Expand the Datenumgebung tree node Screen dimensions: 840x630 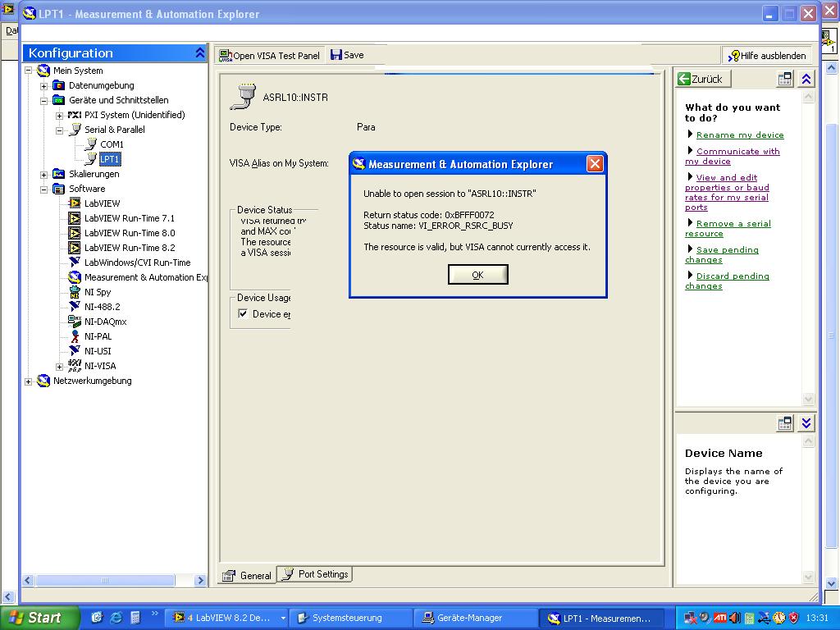tap(44, 85)
